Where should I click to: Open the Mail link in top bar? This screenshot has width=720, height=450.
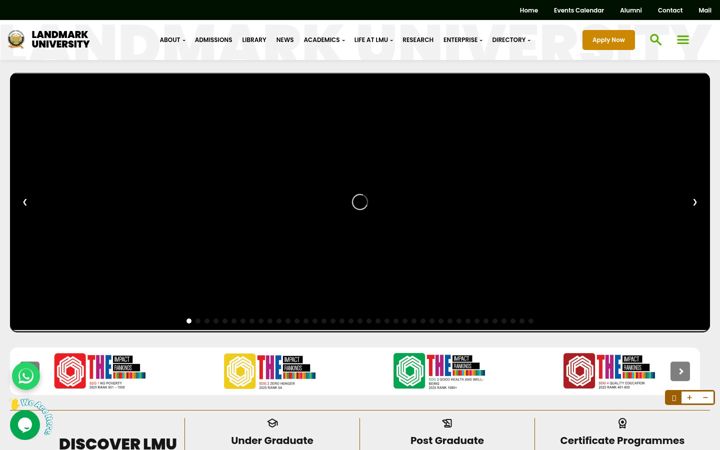point(705,10)
